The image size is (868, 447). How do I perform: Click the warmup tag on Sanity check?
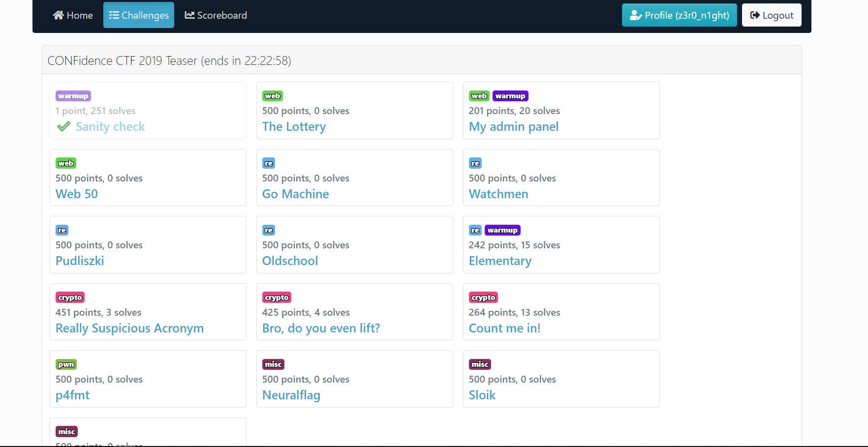[73, 96]
